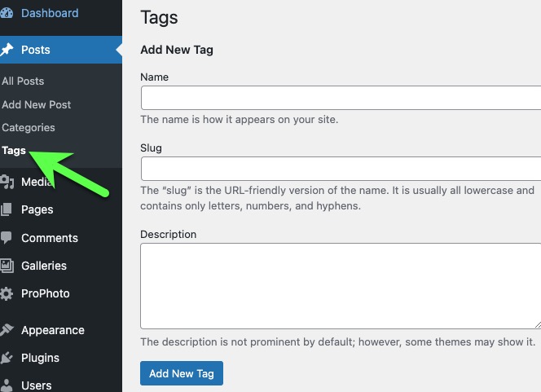Select the Tags submenu link
Screen dimensions: 541x392
pyautogui.click(x=14, y=151)
